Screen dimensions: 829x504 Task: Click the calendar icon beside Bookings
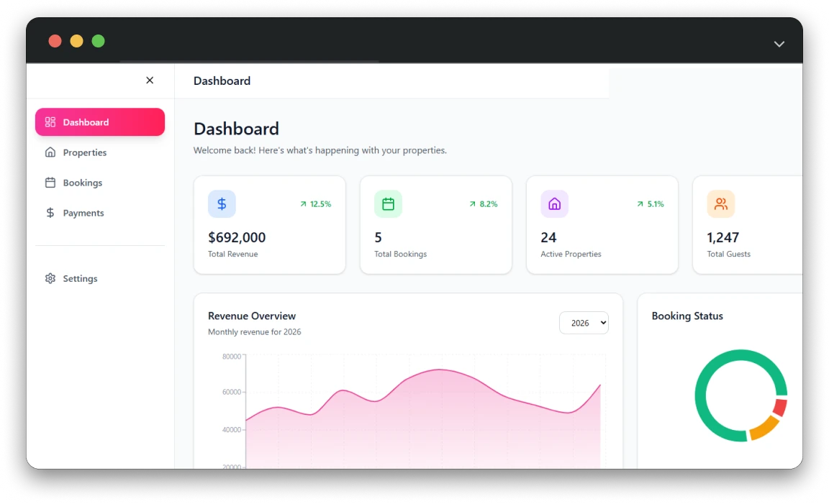pyautogui.click(x=50, y=183)
